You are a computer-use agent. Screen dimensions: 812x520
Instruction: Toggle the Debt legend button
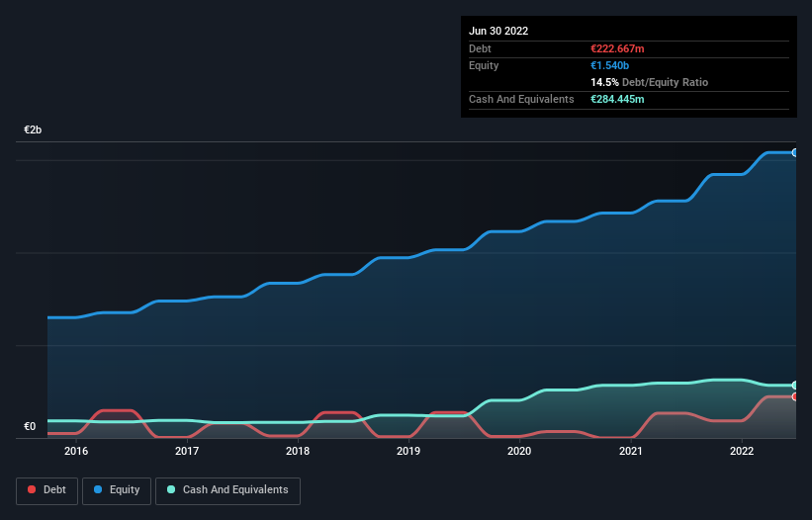pos(47,490)
